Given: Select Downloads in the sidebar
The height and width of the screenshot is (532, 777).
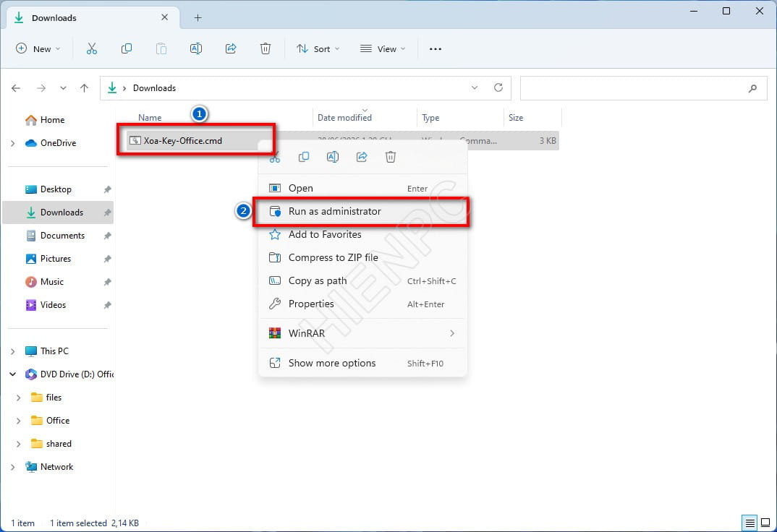Looking at the screenshot, I should (x=59, y=213).
